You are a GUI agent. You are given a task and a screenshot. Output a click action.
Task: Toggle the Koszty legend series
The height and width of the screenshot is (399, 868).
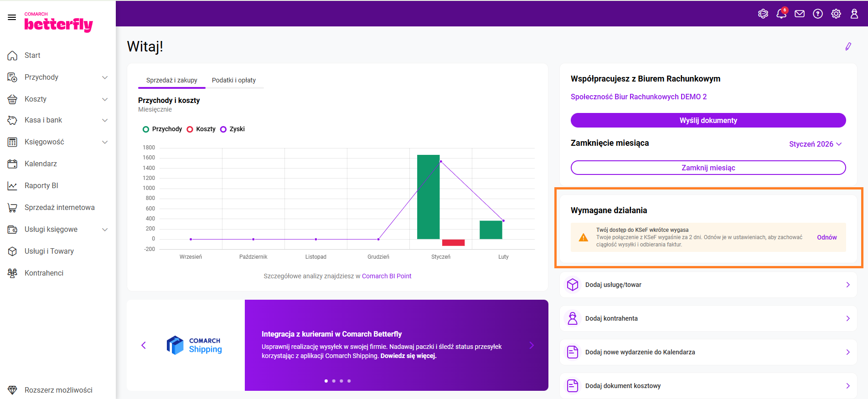pos(201,129)
